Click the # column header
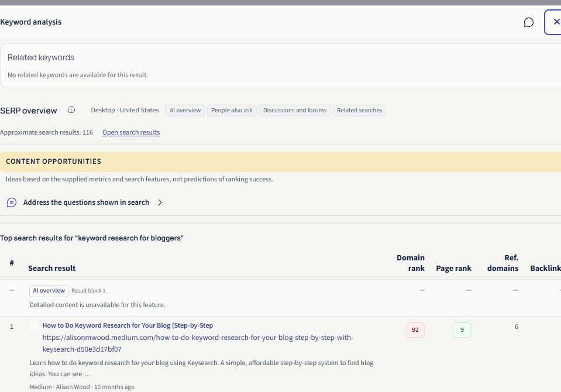Screen dimensions: 561x392 [12, 263]
